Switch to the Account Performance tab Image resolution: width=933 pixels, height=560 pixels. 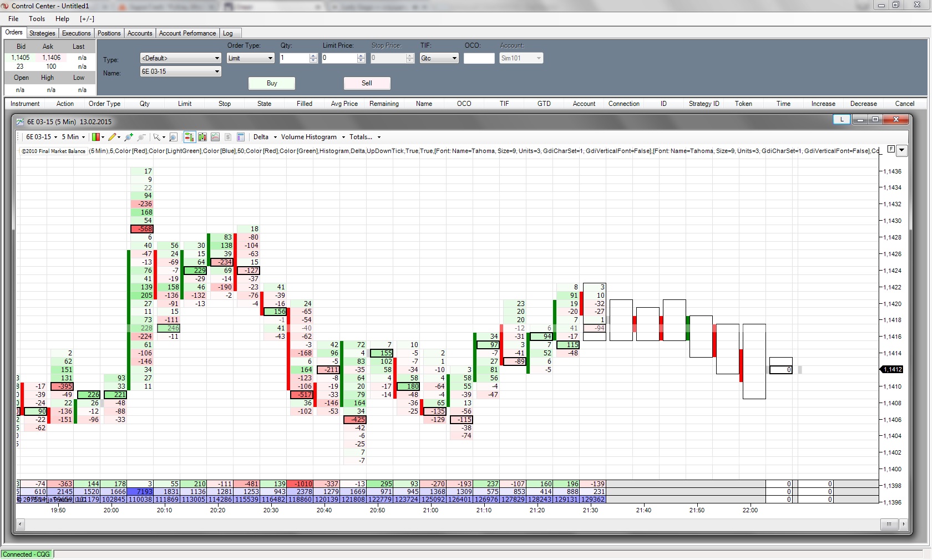187,33
